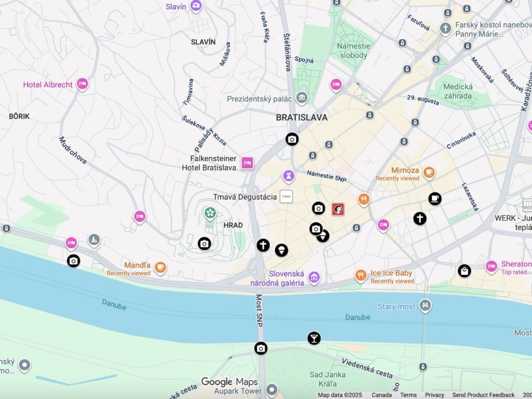Open the Prezidentský palác museum marker
This screenshot has width=532, height=399.
(302, 98)
